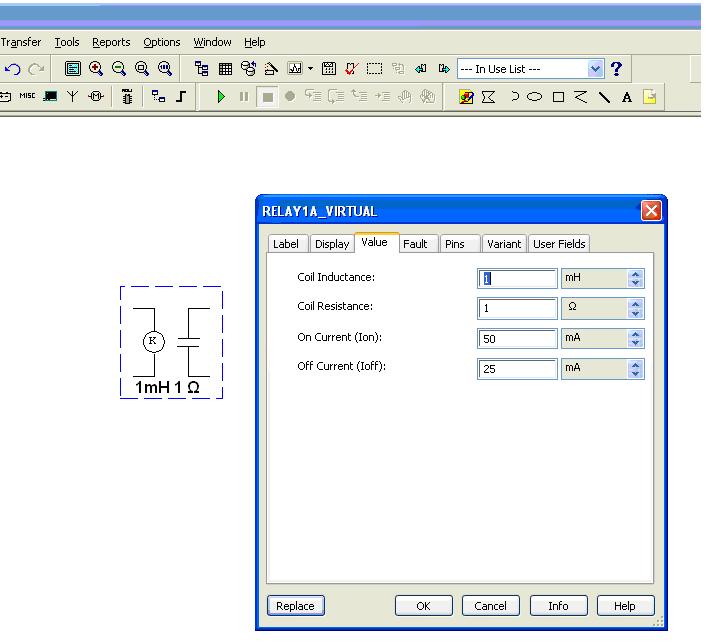Open the Postprocessor calculator icon
Image resolution: width=714 pixels, height=644 pixels.
[x=329, y=69]
